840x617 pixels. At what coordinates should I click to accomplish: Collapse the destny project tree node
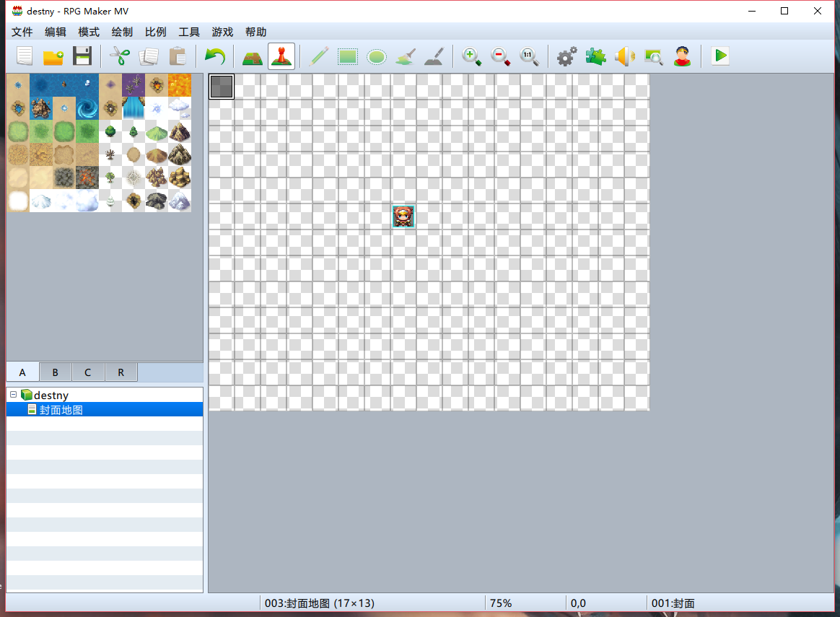point(14,395)
